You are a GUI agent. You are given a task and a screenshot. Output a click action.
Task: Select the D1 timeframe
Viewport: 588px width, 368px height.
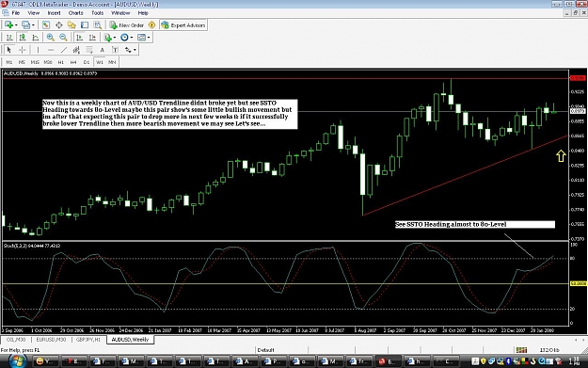coord(87,62)
